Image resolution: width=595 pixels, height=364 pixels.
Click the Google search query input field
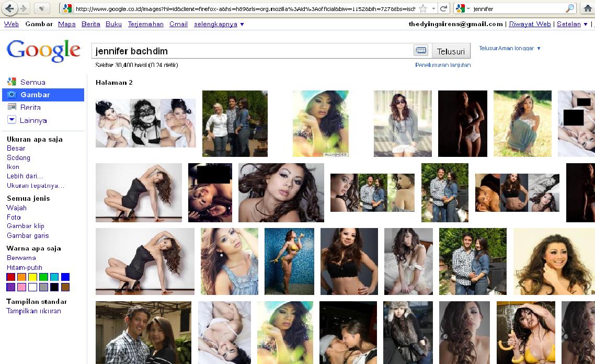click(251, 51)
